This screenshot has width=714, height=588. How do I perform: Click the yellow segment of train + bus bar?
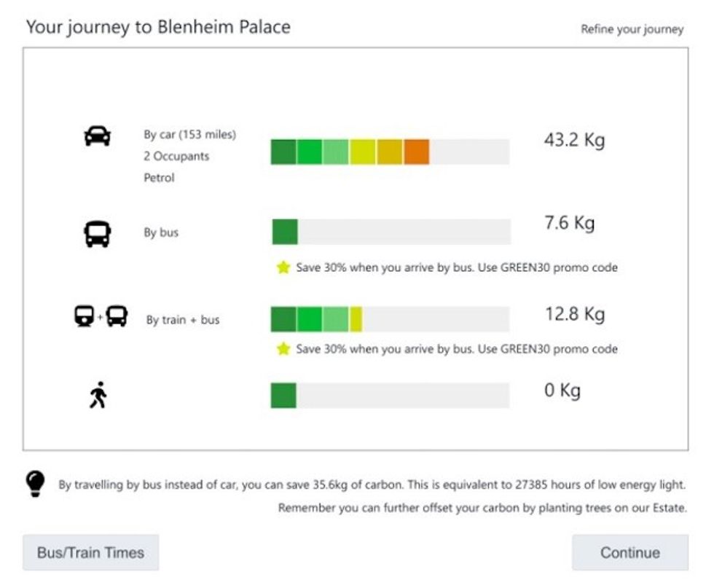[356, 319]
